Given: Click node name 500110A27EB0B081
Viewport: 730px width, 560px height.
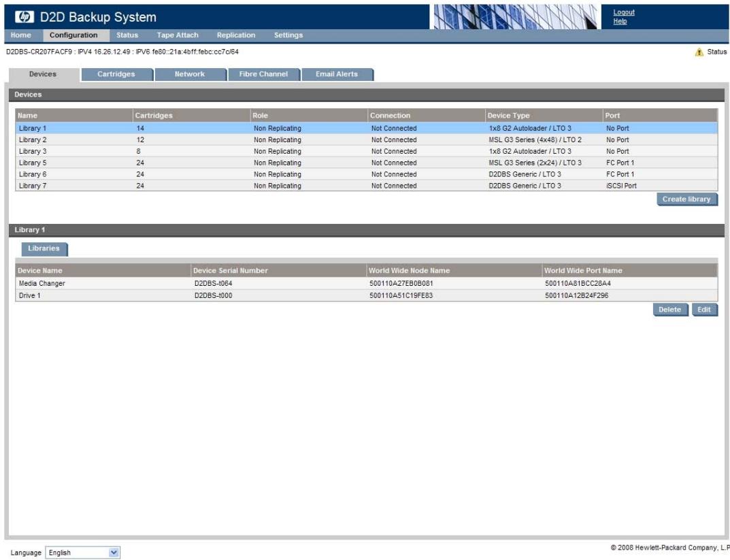Looking at the screenshot, I should click(401, 284).
